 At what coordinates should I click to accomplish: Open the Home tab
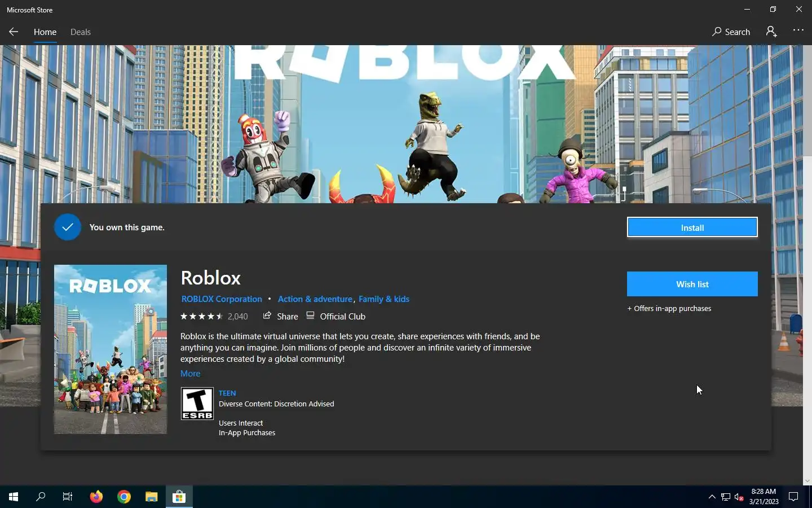pyautogui.click(x=45, y=32)
